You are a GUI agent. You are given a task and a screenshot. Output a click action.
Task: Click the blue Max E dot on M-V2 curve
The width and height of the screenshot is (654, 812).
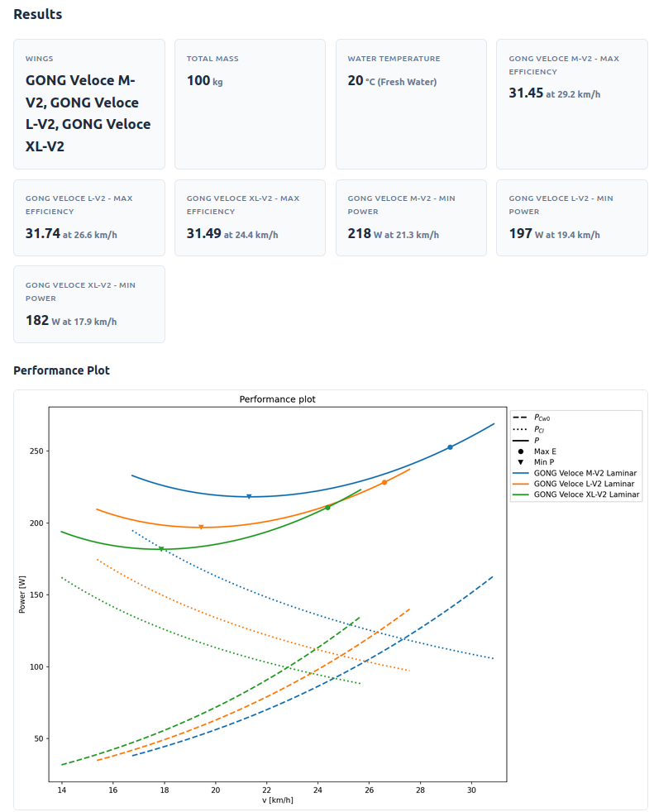[450, 447]
